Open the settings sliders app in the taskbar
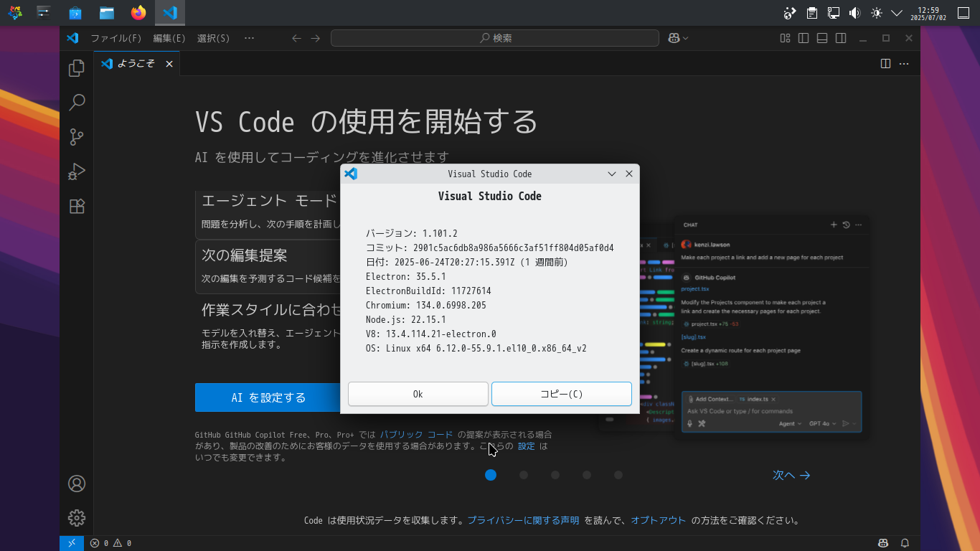 pos(44,13)
